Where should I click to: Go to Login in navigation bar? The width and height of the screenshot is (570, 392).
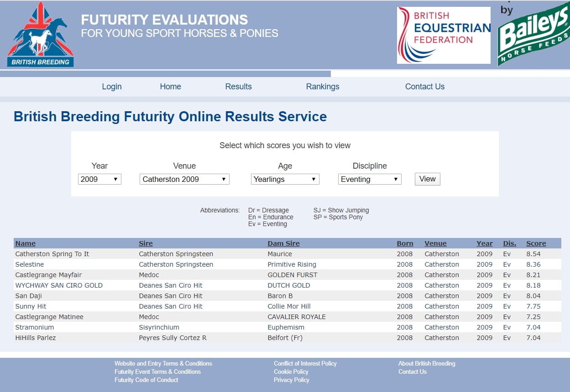[x=112, y=87]
